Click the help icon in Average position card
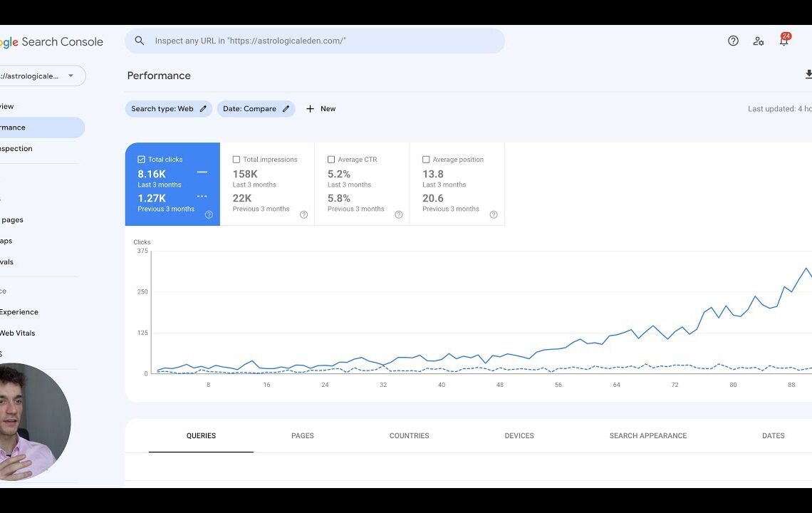Screen dimensions: 812x513 [x=494, y=214]
